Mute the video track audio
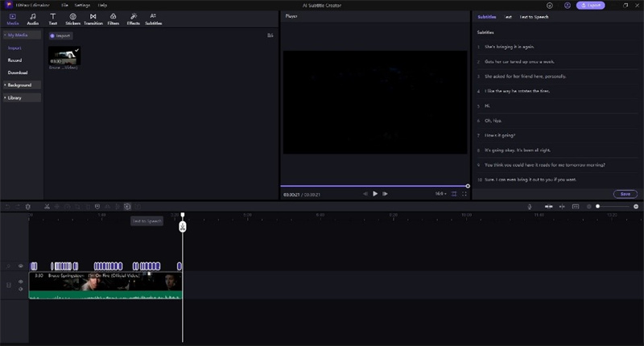The height and width of the screenshot is (346, 644). (x=21, y=289)
